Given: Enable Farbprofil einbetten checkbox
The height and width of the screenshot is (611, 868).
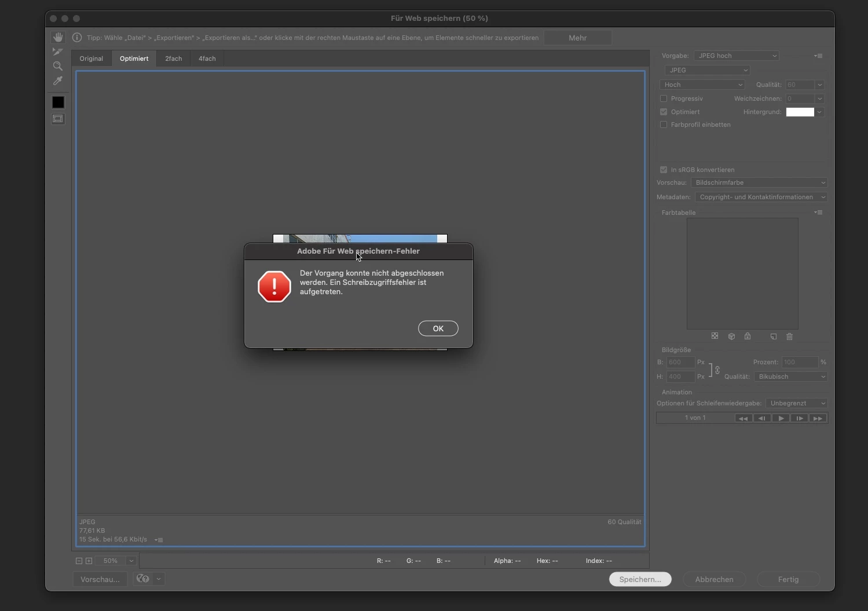Looking at the screenshot, I should (664, 125).
